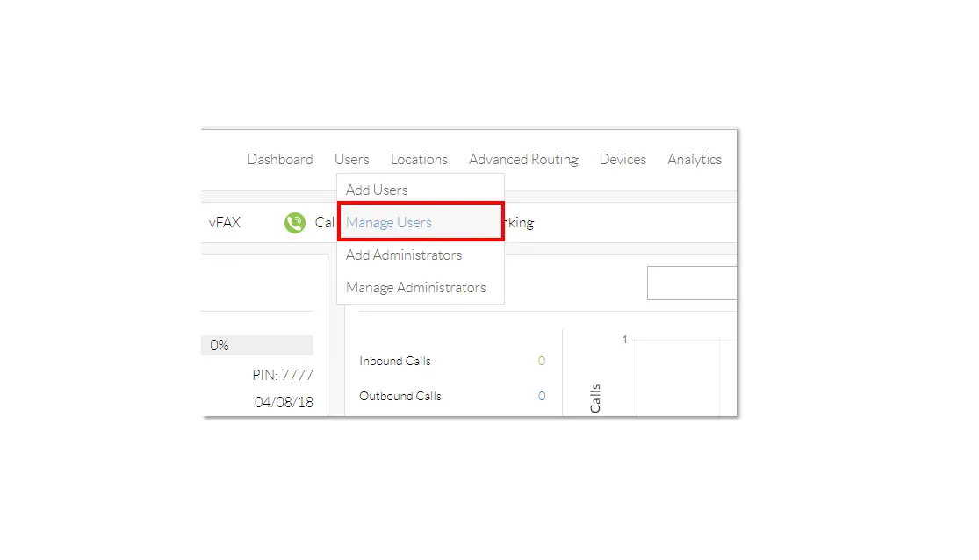
Task: Open Manage Administrators from the dropdown
Action: coord(415,288)
